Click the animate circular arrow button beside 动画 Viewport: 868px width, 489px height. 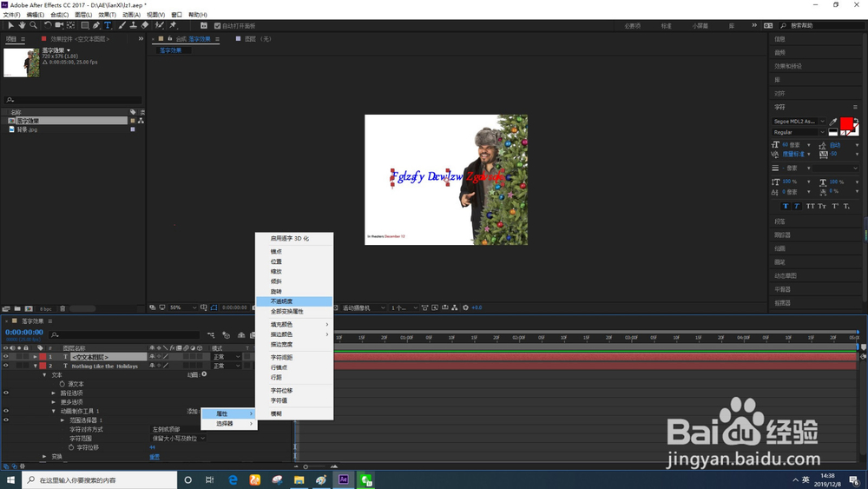tap(204, 374)
